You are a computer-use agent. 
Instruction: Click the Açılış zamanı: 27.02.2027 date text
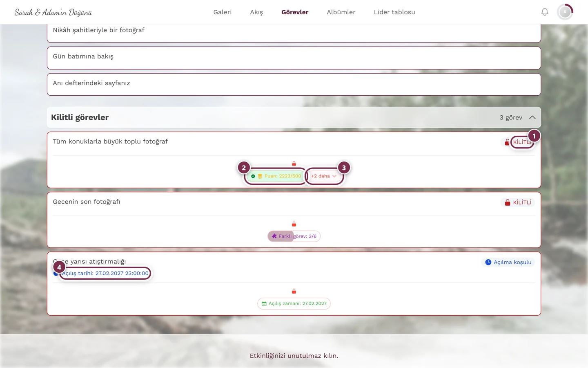tap(298, 304)
